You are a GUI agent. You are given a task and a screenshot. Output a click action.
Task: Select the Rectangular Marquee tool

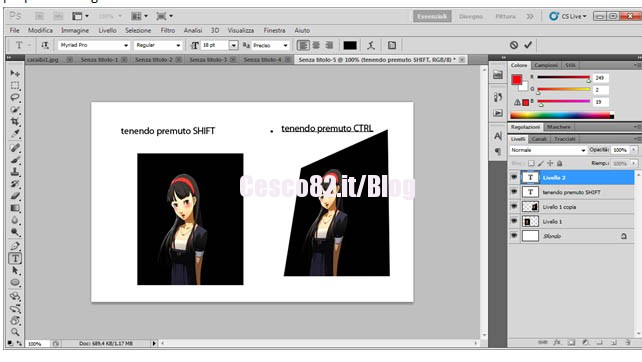(15, 86)
